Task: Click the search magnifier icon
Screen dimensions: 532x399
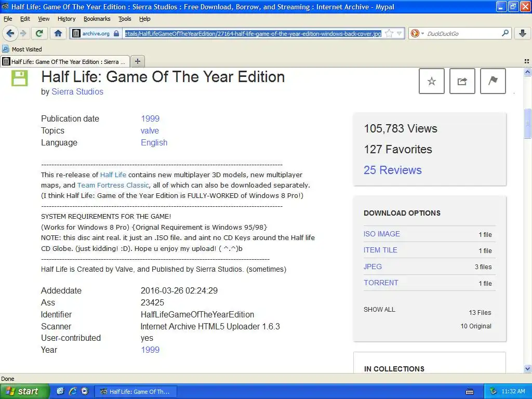Action: pos(505,33)
